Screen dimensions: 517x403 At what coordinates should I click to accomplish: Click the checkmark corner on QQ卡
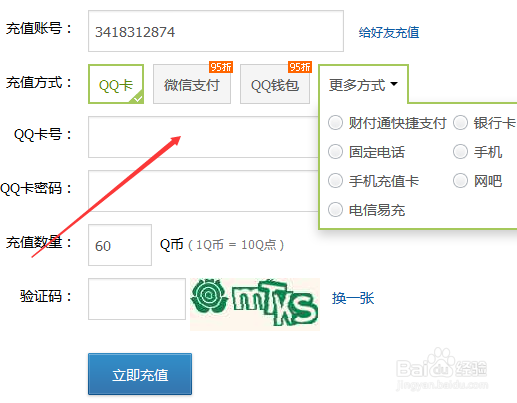[x=138, y=98]
